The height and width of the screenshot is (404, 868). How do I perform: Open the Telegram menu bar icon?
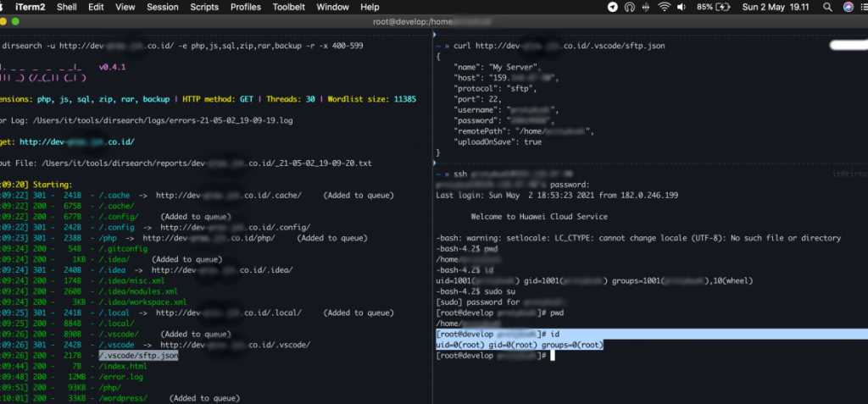coord(613,7)
